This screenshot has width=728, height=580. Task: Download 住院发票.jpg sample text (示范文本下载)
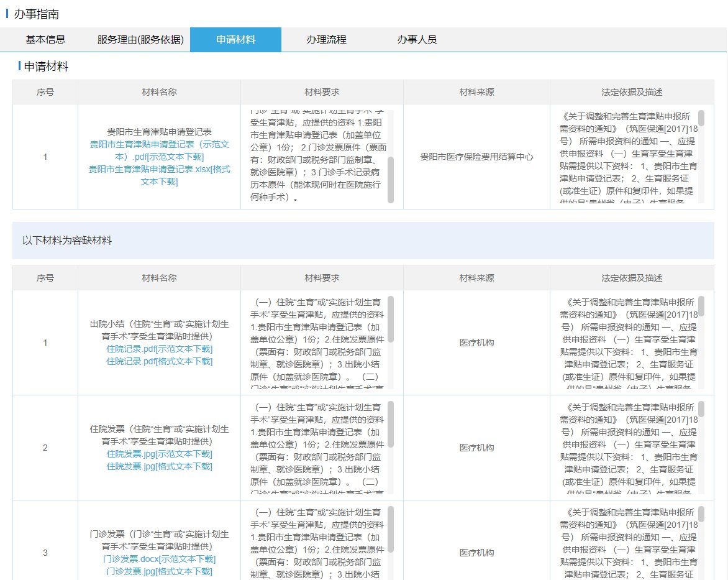point(159,454)
